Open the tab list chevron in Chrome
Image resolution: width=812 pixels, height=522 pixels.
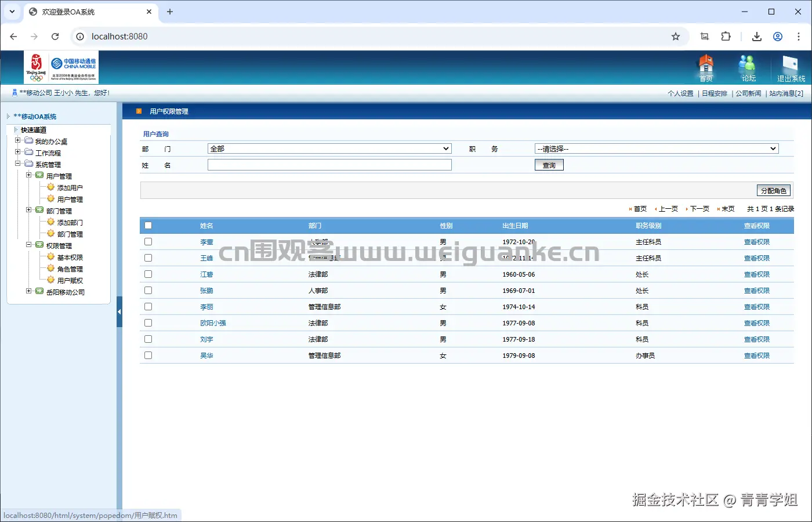pos(12,12)
